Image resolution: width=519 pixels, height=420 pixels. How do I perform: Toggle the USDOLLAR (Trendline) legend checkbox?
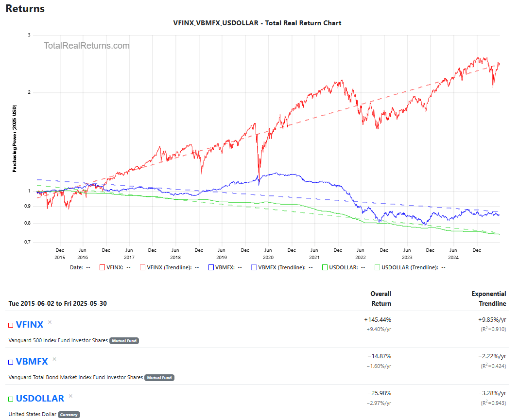point(377,267)
